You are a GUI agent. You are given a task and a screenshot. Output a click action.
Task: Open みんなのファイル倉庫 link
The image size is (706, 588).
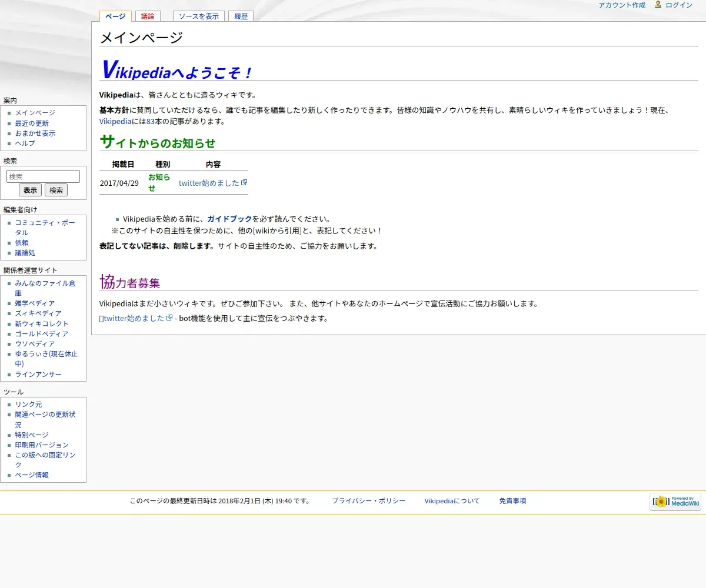[45, 288]
